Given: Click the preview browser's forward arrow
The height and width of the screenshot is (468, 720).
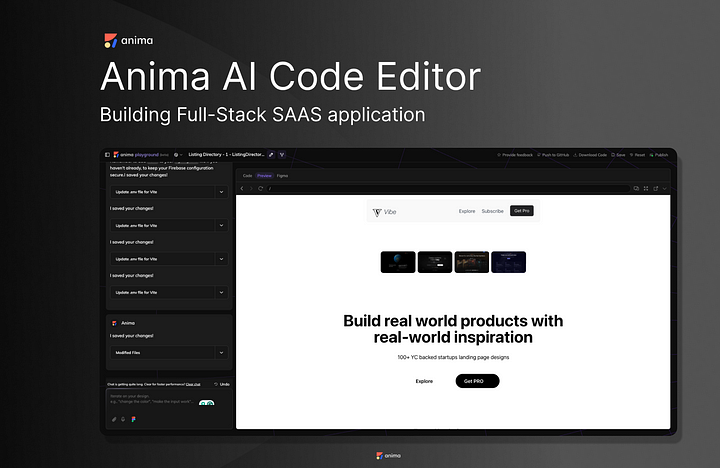Looking at the screenshot, I should [x=251, y=188].
